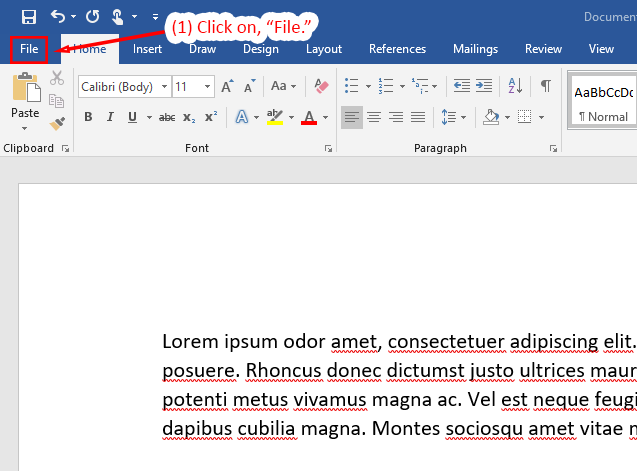Open Font dialog launcher
Image resolution: width=637 pixels, height=471 pixels.
coord(328,149)
